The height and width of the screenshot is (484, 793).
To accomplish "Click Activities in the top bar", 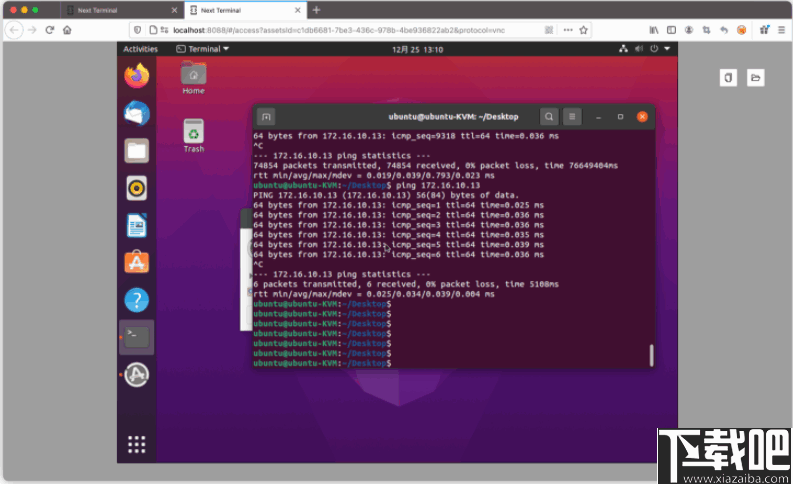I will point(141,49).
